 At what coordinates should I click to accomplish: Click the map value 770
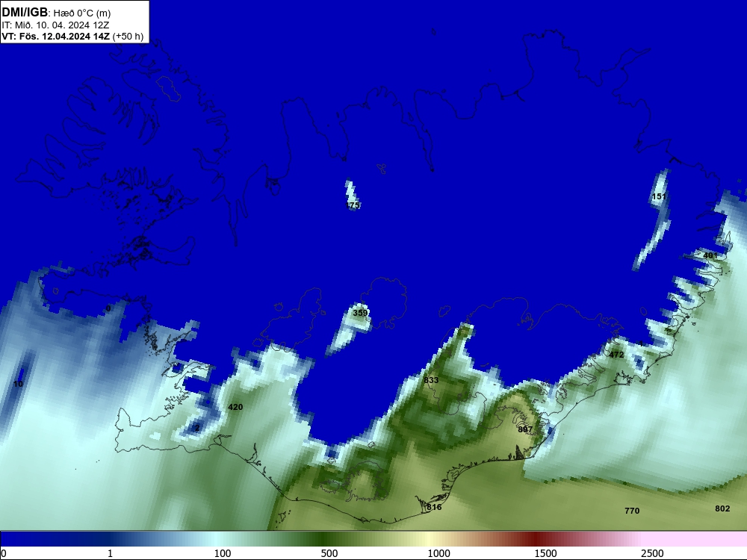[632, 511]
